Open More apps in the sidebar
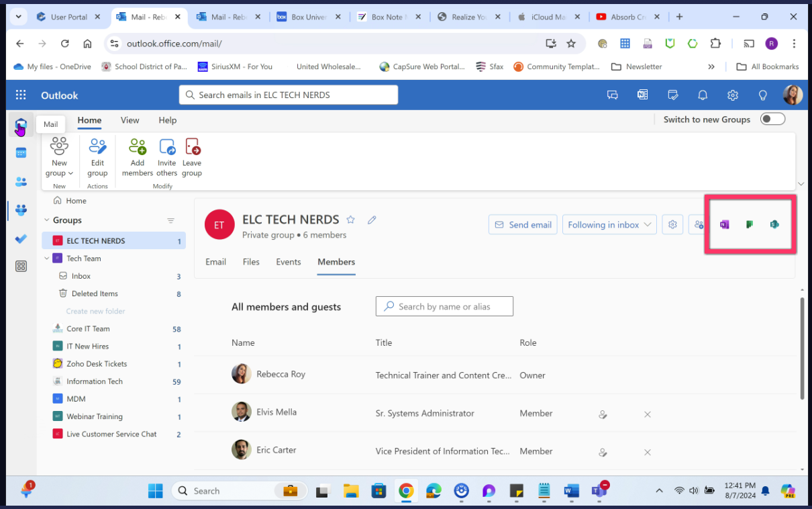The height and width of the screenshot is (509, 812). coord(21,267)
